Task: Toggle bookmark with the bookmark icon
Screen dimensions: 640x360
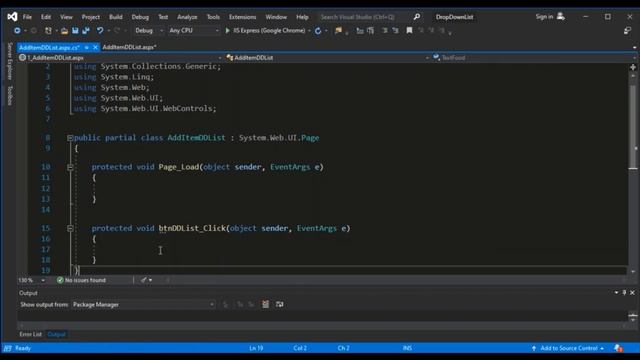Action: (409, 31)
